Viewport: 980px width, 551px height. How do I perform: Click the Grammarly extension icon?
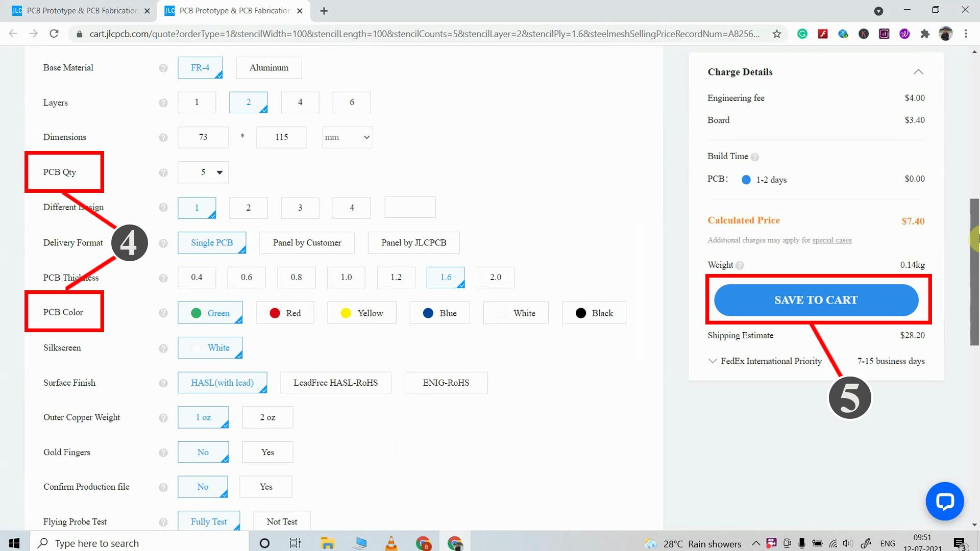click(802, 34)
